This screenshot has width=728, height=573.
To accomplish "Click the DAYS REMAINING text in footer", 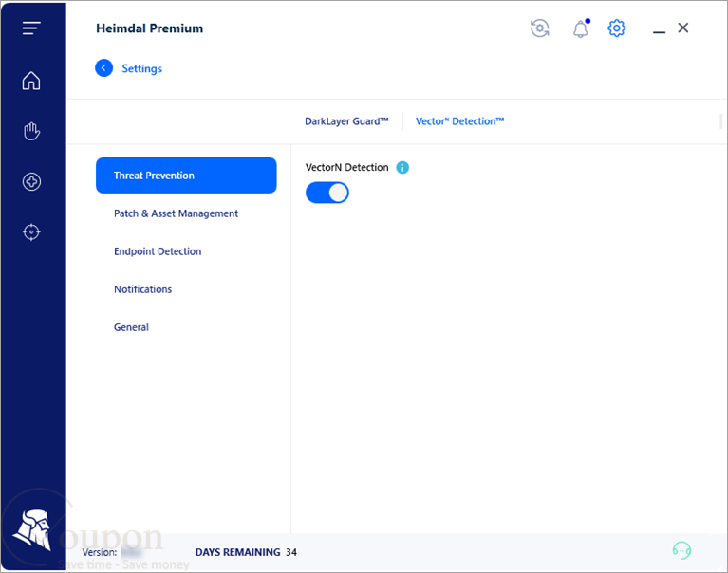I will [237, 552].
